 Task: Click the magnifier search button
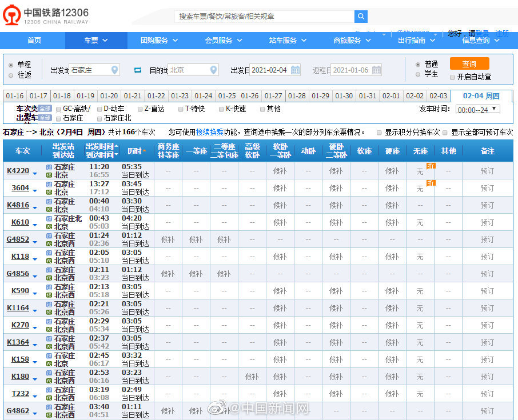[x=361, y=17]
